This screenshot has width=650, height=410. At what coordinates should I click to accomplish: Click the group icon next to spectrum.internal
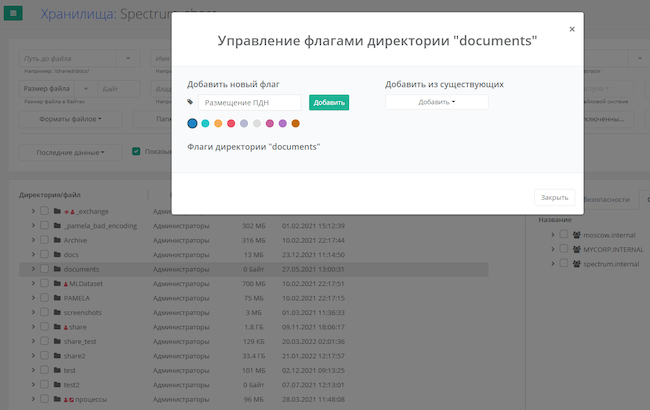(x=576, y=264)
